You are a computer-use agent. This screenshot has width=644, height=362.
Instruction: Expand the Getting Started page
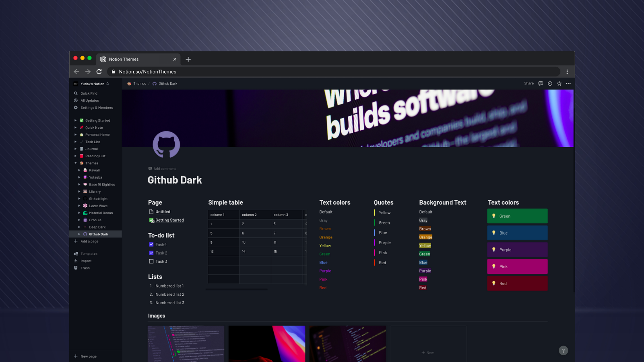(75, 120)
